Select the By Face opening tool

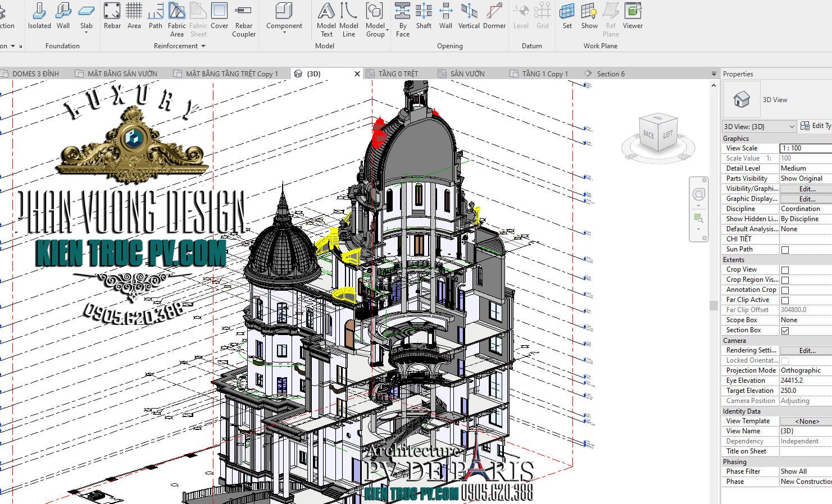pyautogui.click(x=403, y=20)
